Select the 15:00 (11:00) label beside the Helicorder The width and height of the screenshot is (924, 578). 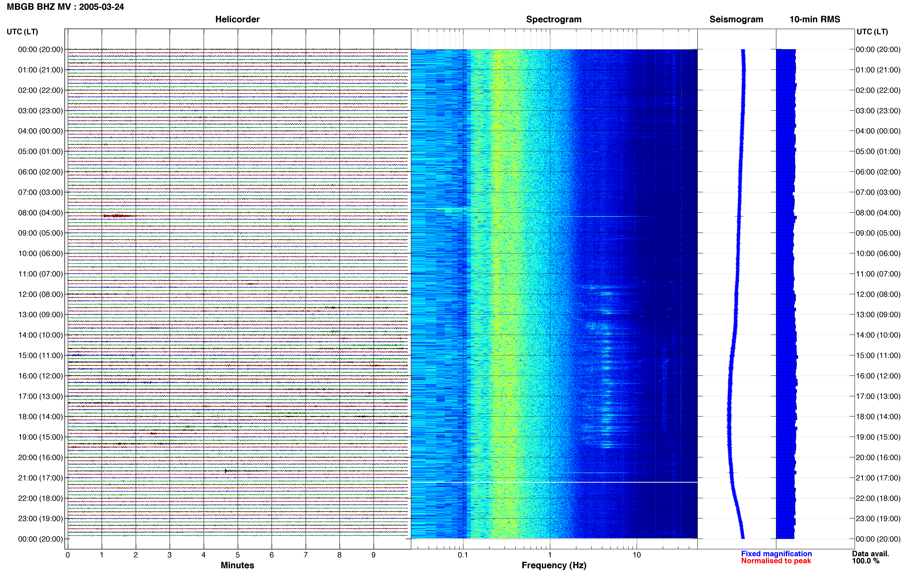tap(41, 355)
